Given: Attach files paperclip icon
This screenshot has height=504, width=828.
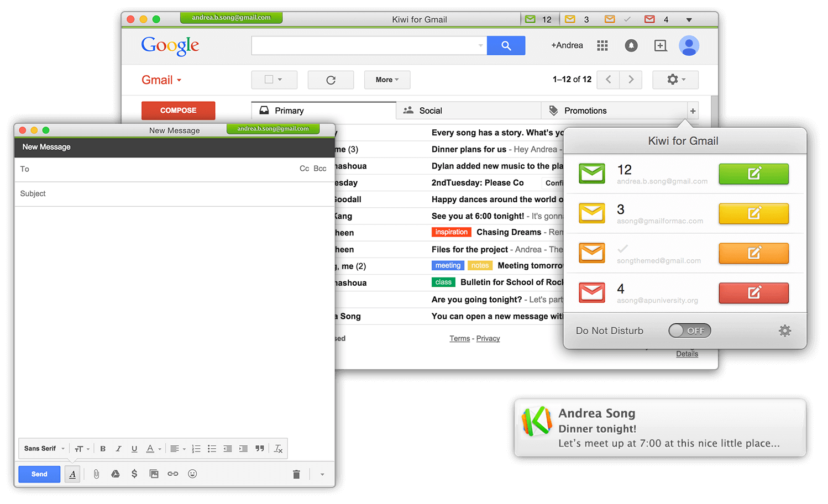Looking at the screenshot, I should (96, 474).
